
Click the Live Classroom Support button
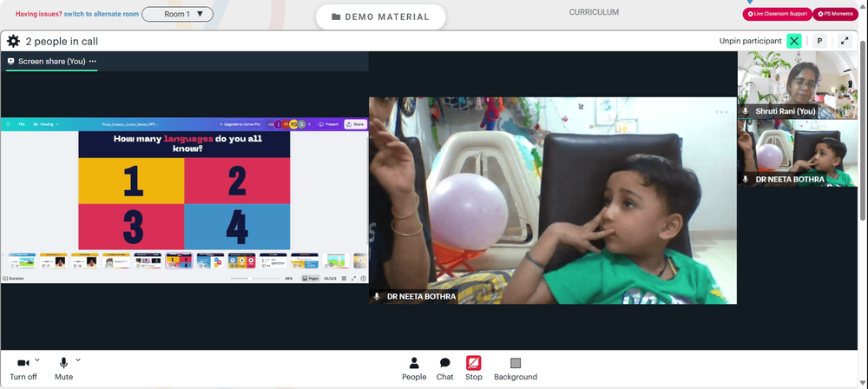point(777,14)
